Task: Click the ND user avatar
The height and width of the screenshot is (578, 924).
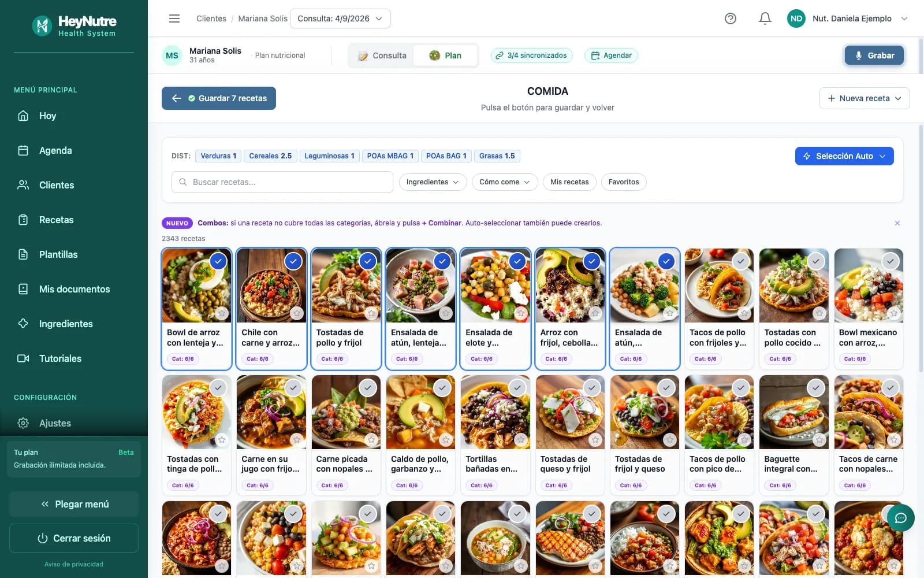Action: click(796, 18)
